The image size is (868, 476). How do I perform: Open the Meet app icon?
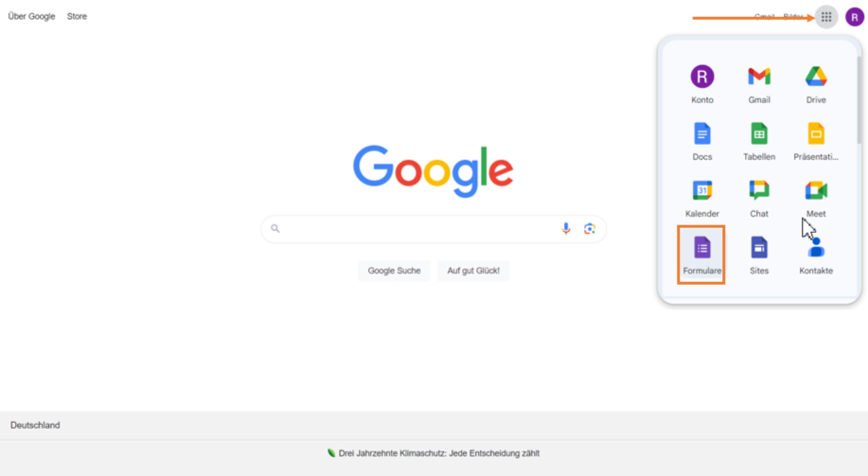click(x=816, y=198)
